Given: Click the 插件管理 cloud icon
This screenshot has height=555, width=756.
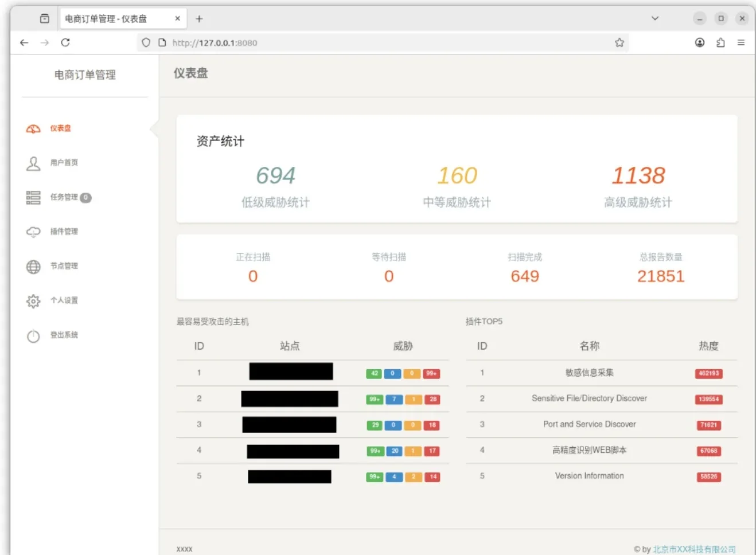Looking at the screenshot, I should pos(33,232).
